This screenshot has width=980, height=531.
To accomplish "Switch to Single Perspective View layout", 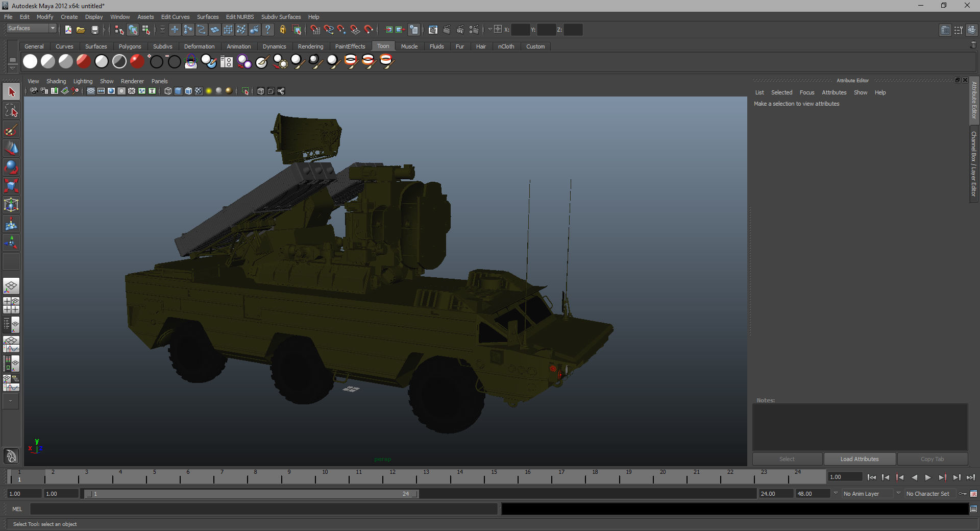I will [x=11, y=286].
